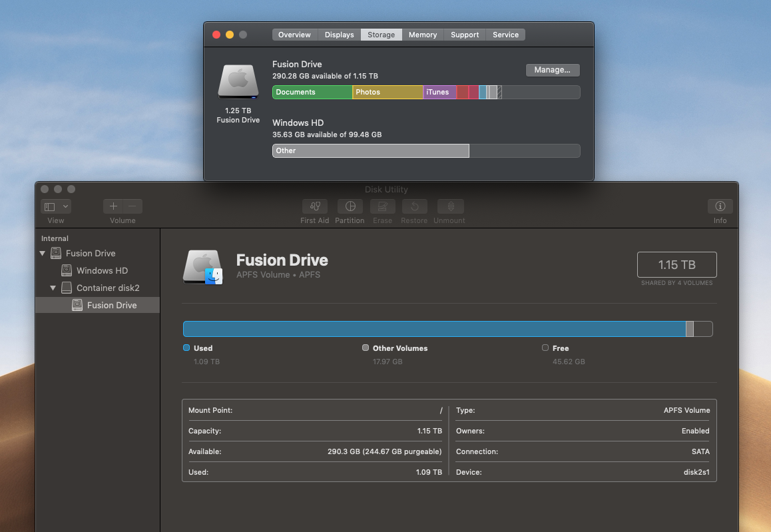Click the Available 290.3 GB value
The height and width of the screenshot is (532, 771).
[x=385, y=451]
